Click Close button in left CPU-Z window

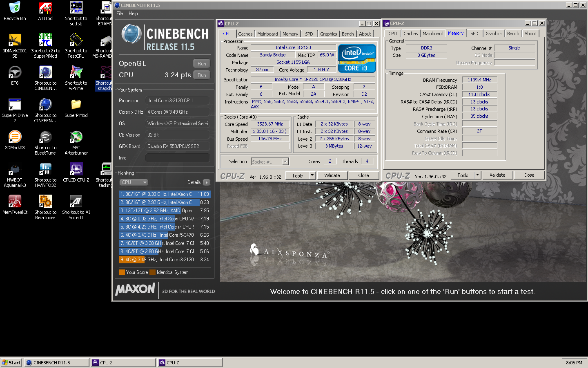[363, 175]
